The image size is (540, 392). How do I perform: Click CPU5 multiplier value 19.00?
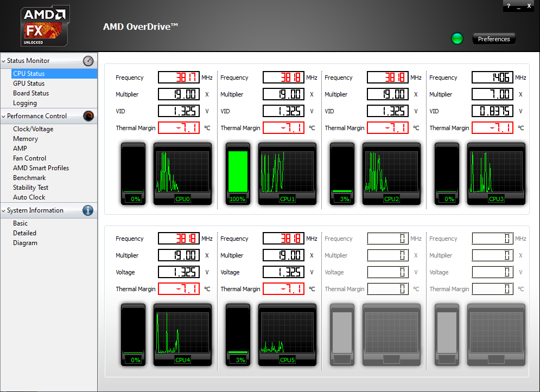(283, 255)
